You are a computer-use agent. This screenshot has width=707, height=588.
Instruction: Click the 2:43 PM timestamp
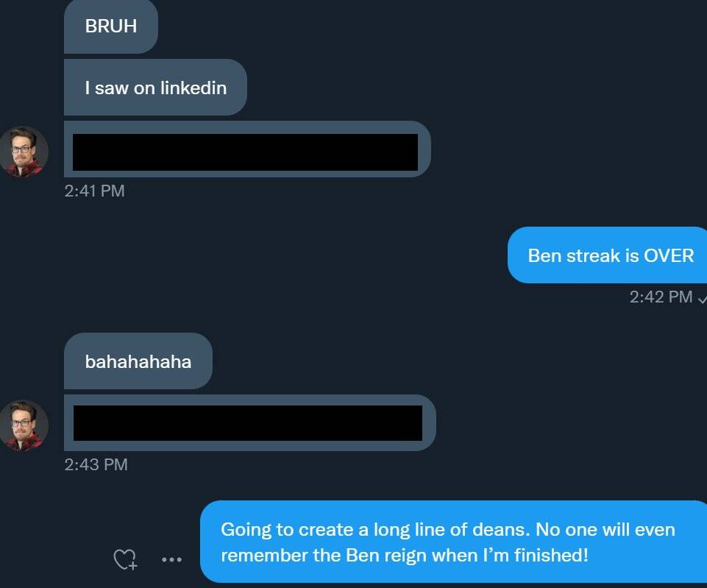click(96, 464)
